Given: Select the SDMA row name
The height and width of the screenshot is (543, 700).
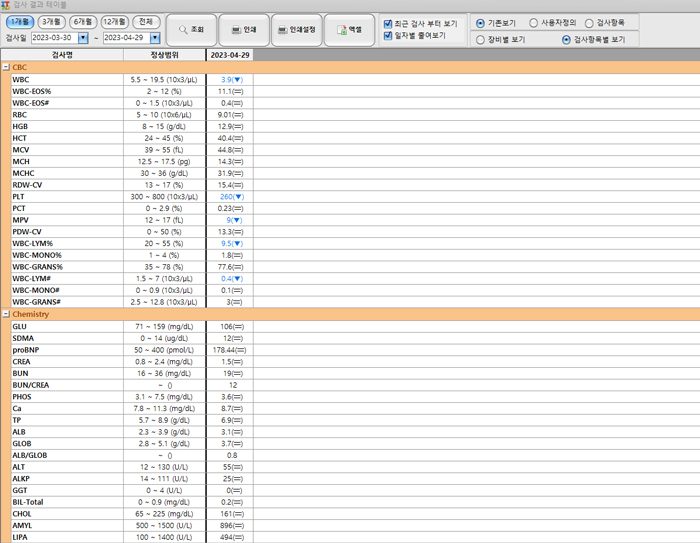Looking at the screenshot, I should coord(23,338).
